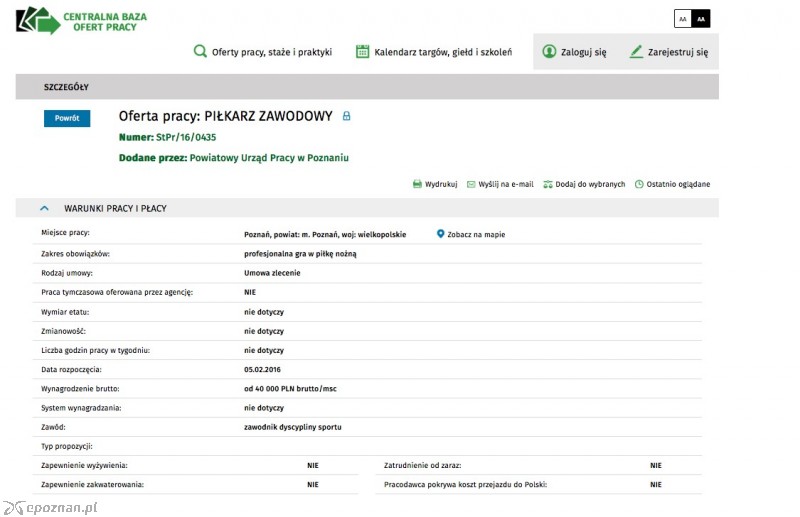Enable black high contrast AA mode
The width and height of the screenshot is (800, 517).
click(701, 19)
